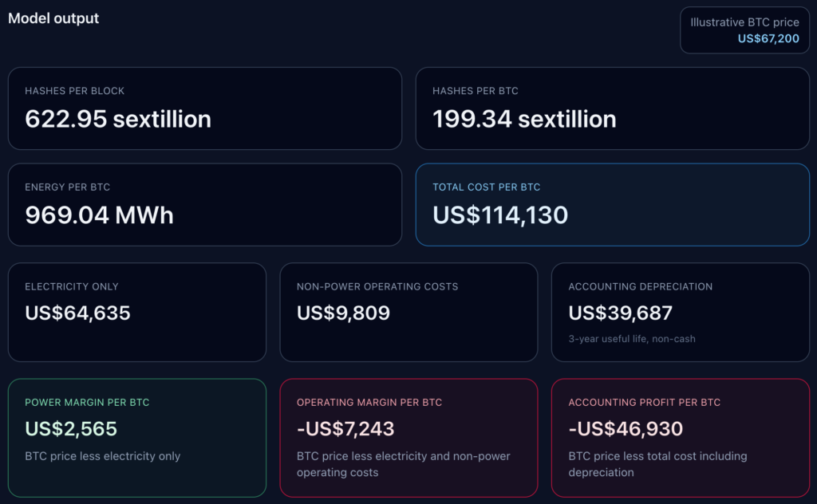Select the Hashes per BTC card

coord(613,108)
